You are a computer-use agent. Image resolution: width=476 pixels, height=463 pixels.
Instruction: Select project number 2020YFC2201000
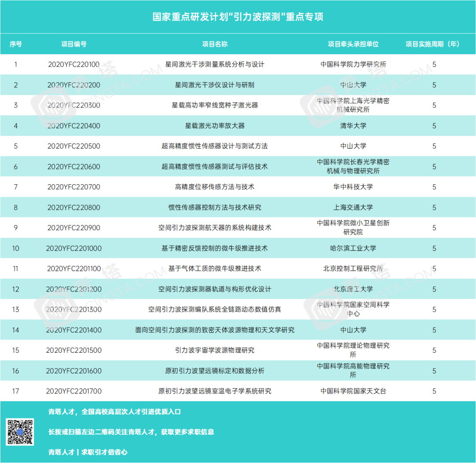(x=74, y=249)
